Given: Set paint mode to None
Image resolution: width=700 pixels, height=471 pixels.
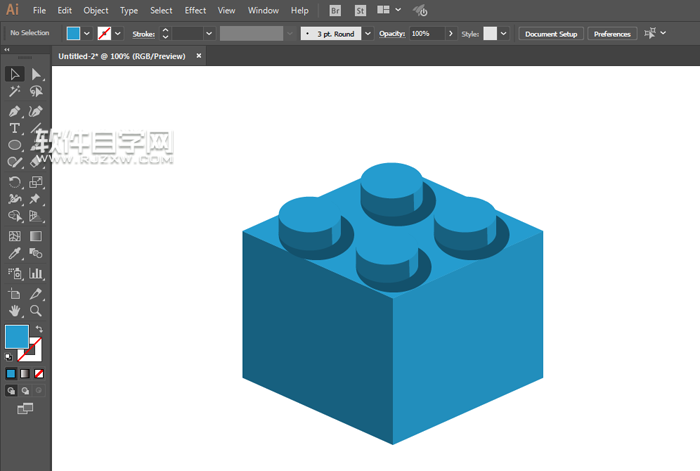Looking at the screenshot, I should tap(39, 373).
